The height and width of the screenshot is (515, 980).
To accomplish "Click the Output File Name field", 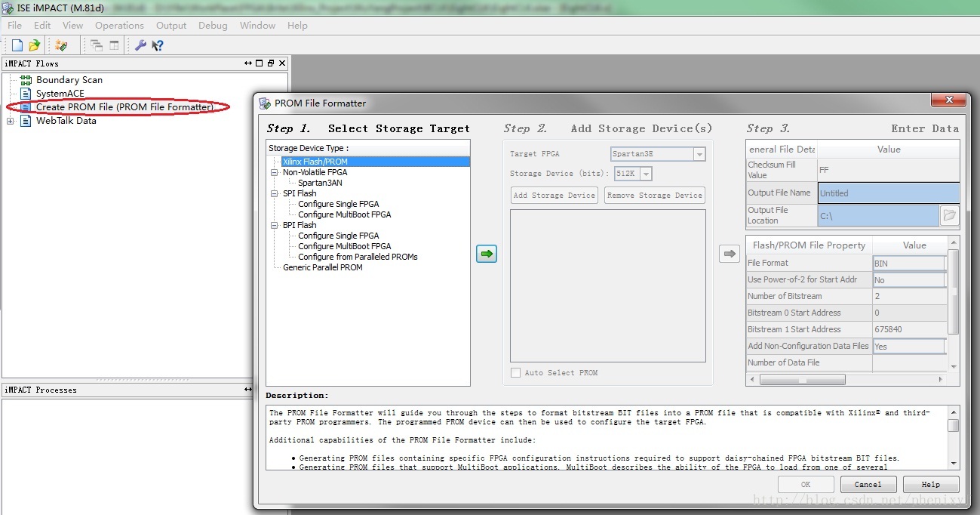I will pyautogui.click(x=889, y=193).
